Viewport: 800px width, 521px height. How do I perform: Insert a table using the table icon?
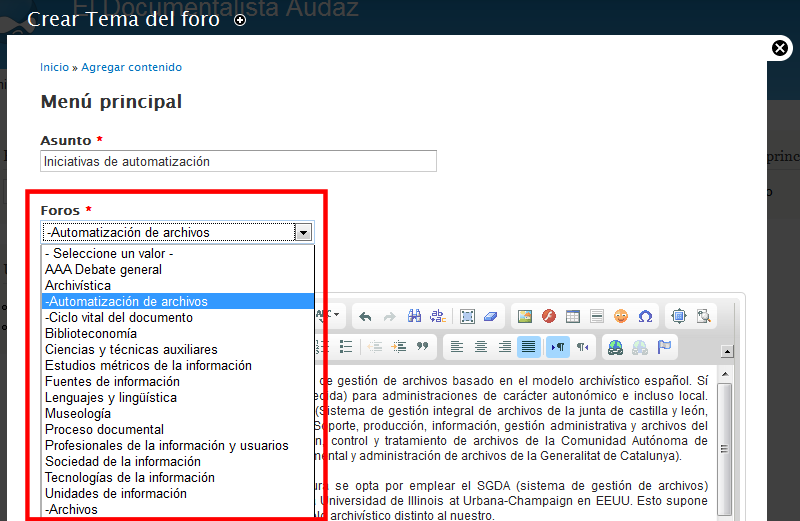[x=573, y=316]
